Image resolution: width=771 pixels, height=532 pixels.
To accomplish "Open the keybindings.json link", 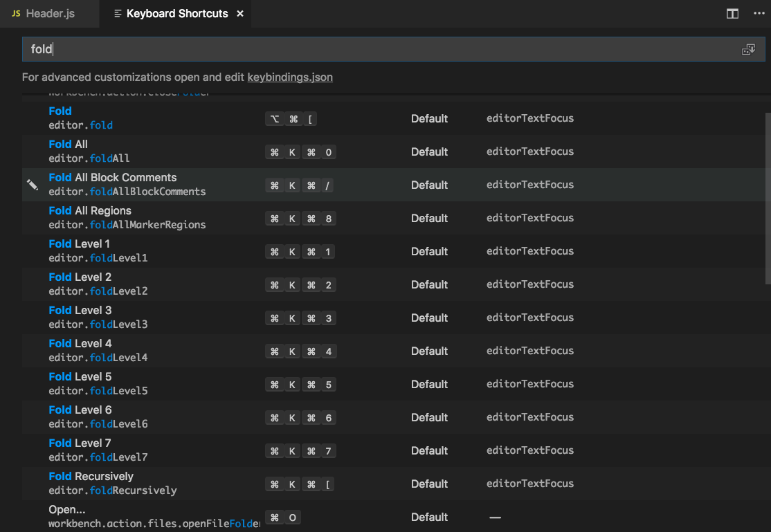I will (290, 77).
